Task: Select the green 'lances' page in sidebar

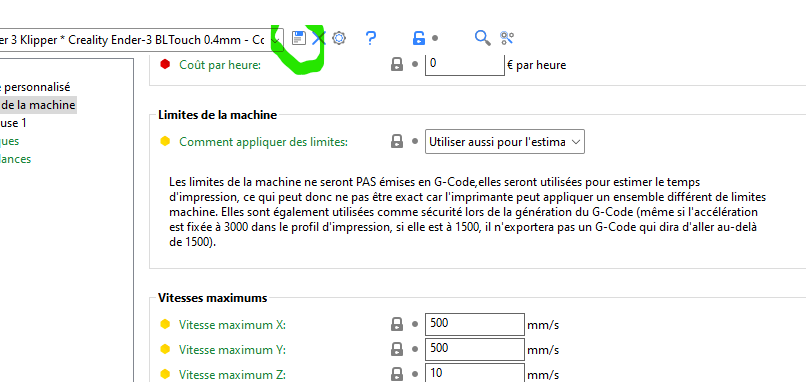Action: [x=15, y=159]
